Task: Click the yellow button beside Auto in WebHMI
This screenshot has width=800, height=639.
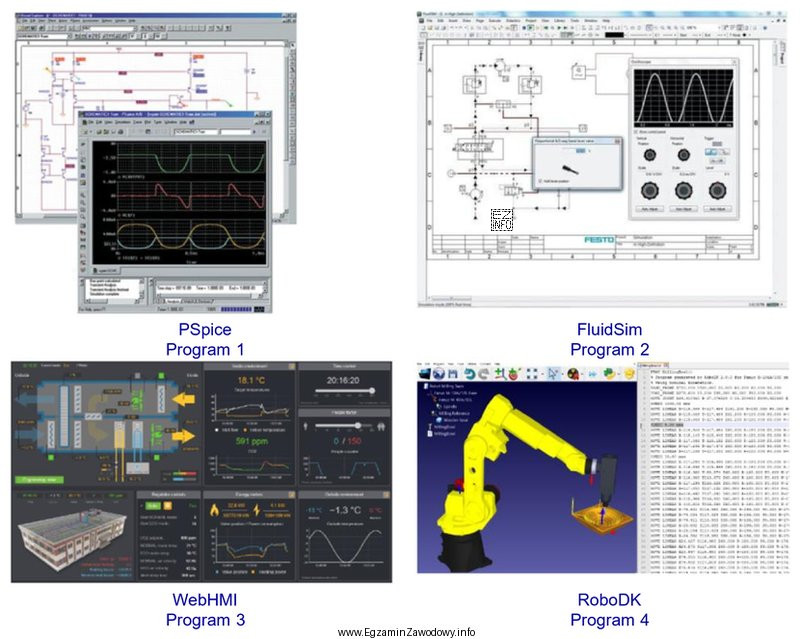Action: pos(167,506)
